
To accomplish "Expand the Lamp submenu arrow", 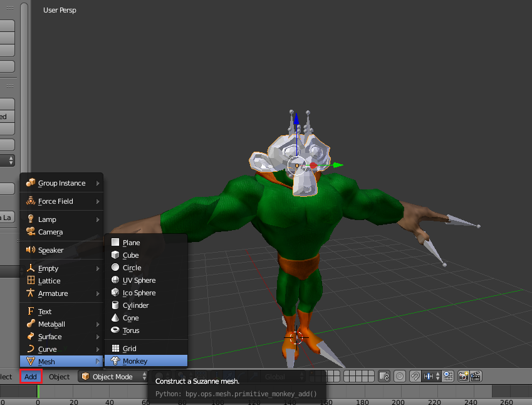I will point(98,219).
